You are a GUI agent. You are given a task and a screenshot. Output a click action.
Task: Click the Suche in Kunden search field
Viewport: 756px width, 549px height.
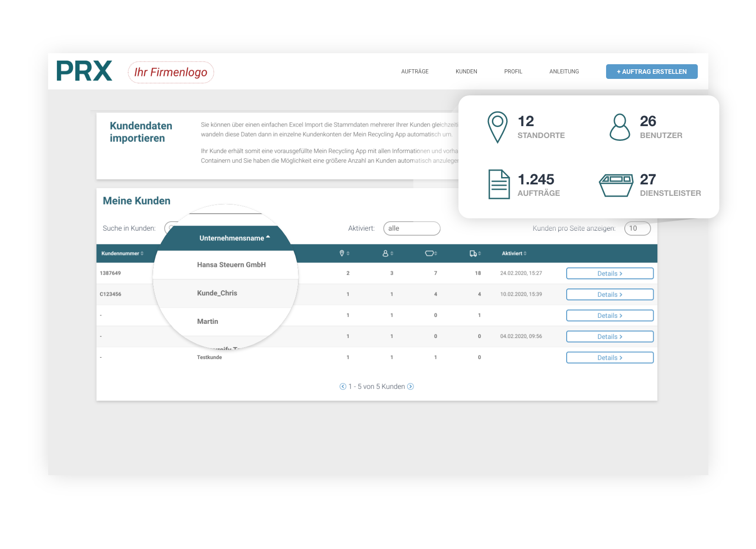[171, 228]
